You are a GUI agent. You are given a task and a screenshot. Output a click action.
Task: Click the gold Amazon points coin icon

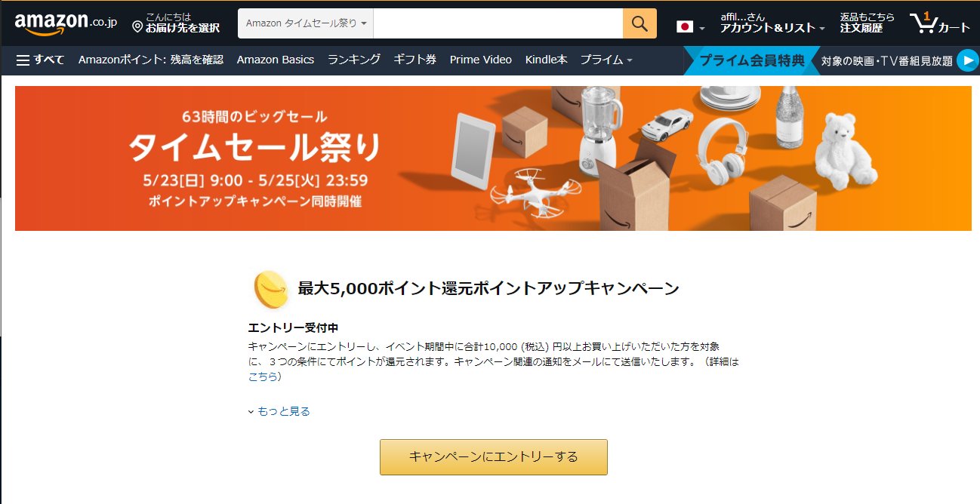[270, 290]
